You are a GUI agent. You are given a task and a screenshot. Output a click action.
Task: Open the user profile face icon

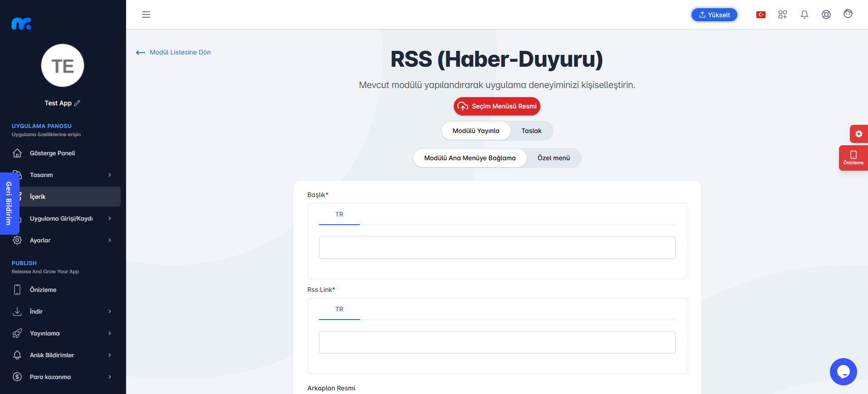(848, 14)
